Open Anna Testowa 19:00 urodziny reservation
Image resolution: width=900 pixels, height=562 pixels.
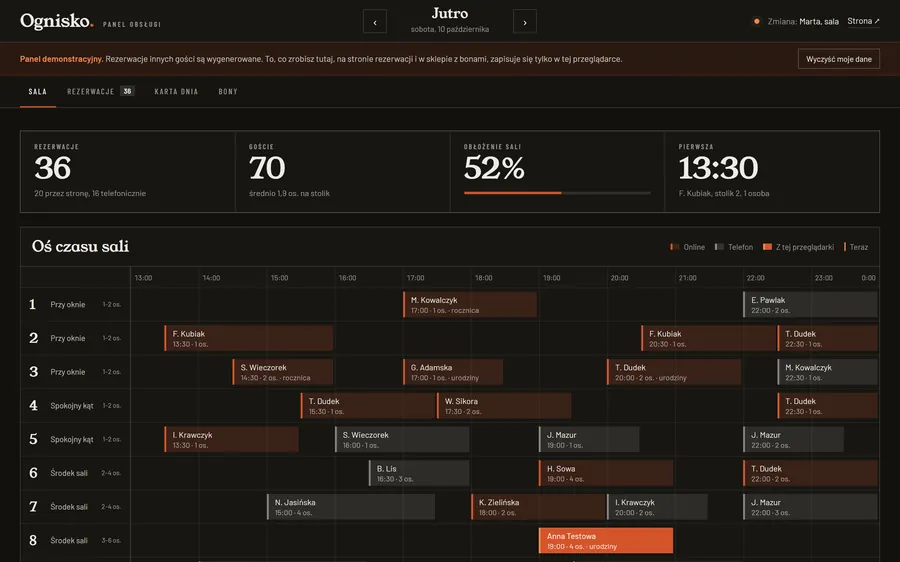[606, 540]
